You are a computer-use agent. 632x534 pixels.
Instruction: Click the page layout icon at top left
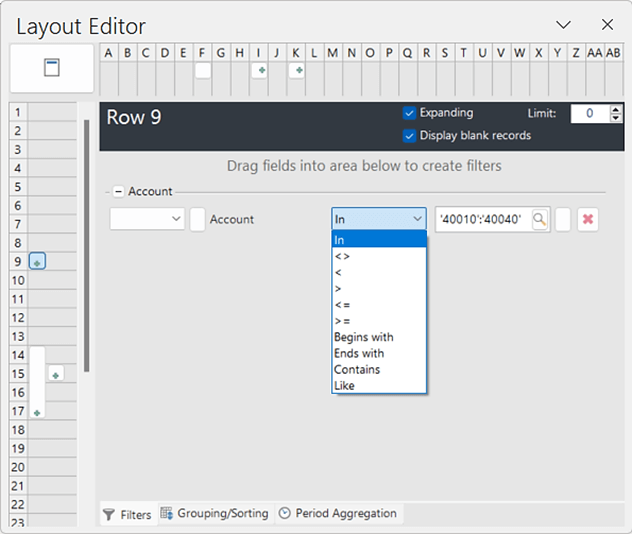coord(53,68)
